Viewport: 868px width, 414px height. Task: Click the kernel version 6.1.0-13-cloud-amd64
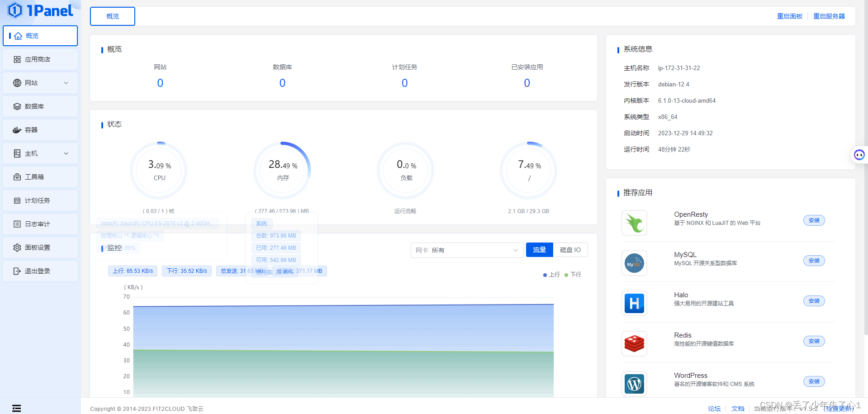[x=687, y=101]
